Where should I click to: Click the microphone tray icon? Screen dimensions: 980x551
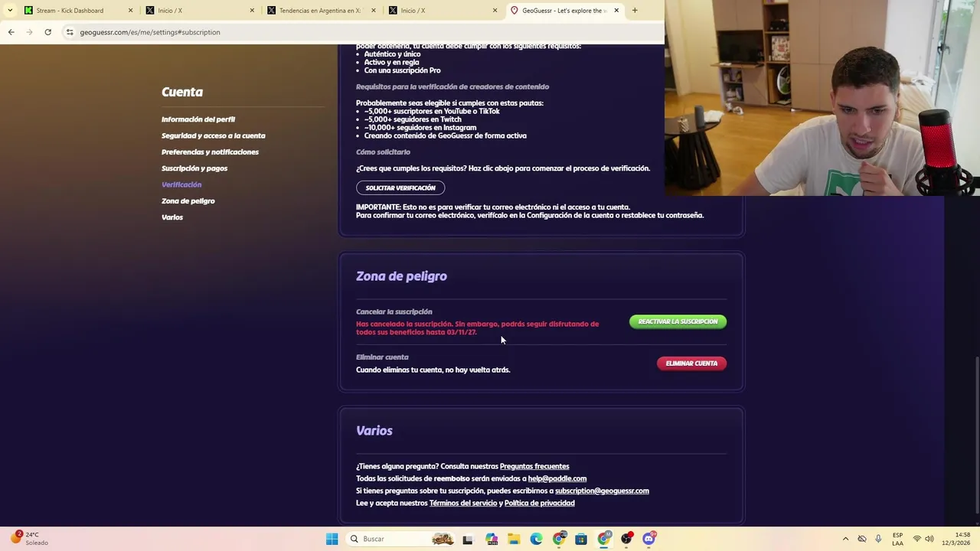click(x=878, y=539)
